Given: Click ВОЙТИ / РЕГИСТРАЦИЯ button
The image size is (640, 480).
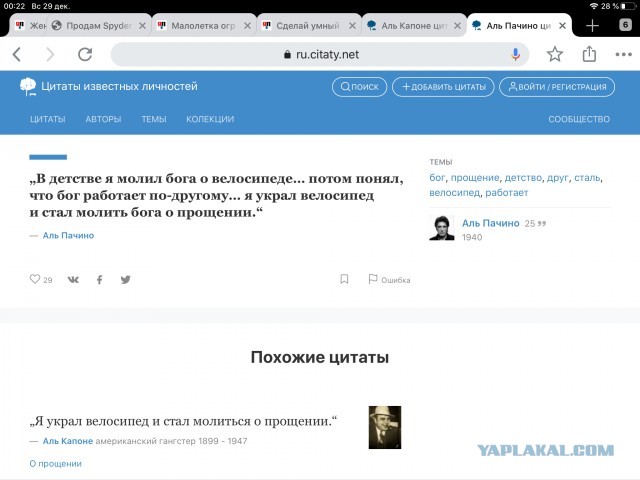Looking at the screenshot, I should point(557,87).
